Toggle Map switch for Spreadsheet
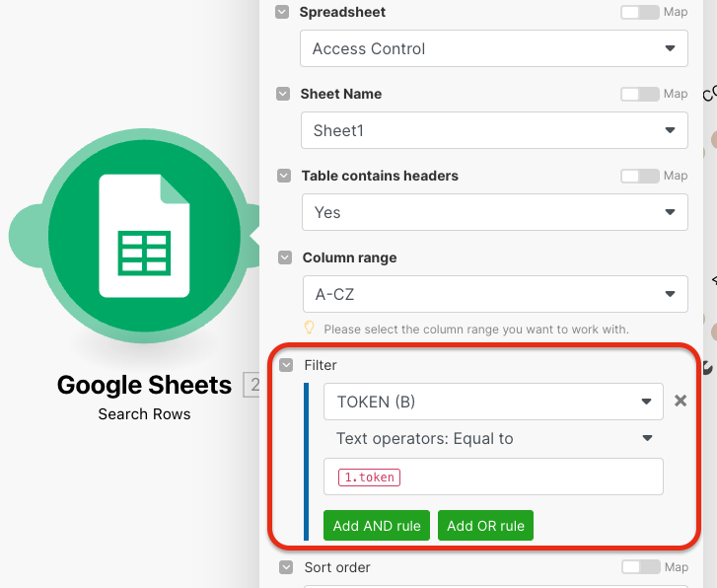This screenshot has height=588, width=717. click(x=640, y=12)
